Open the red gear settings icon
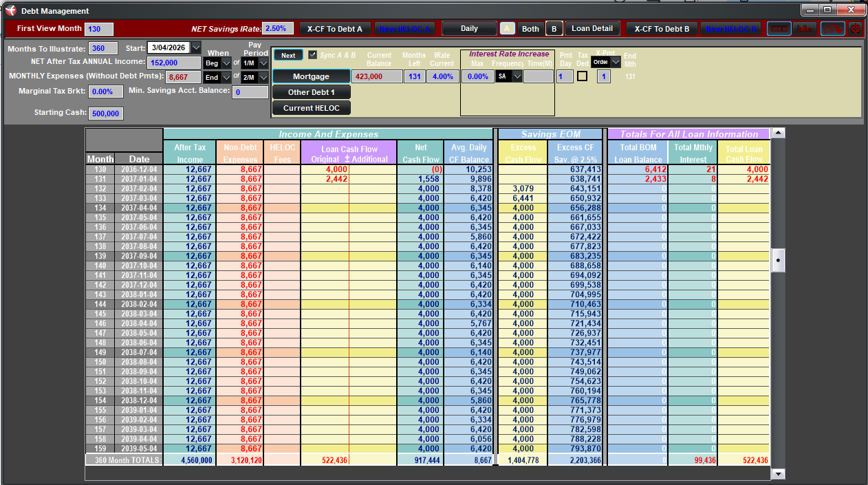868x485 pixels. 856,28
